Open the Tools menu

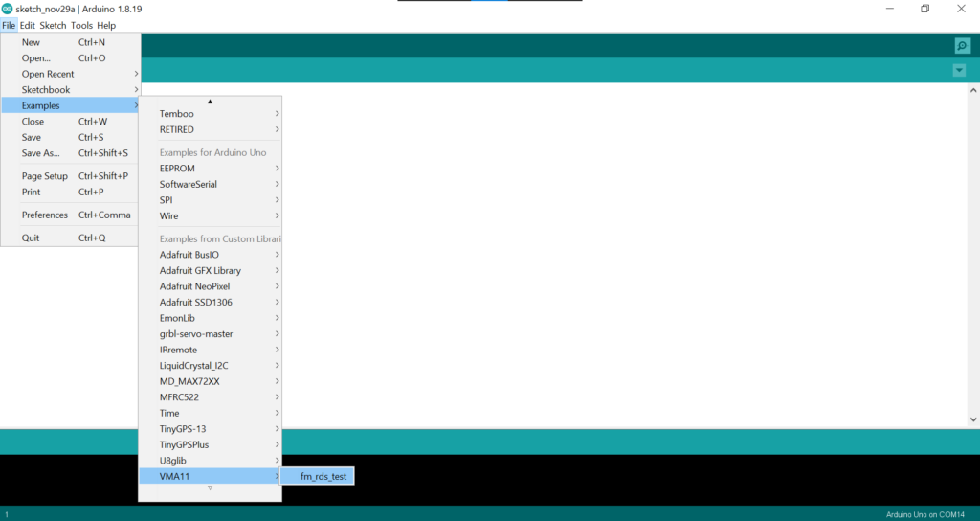coord(81,25)
